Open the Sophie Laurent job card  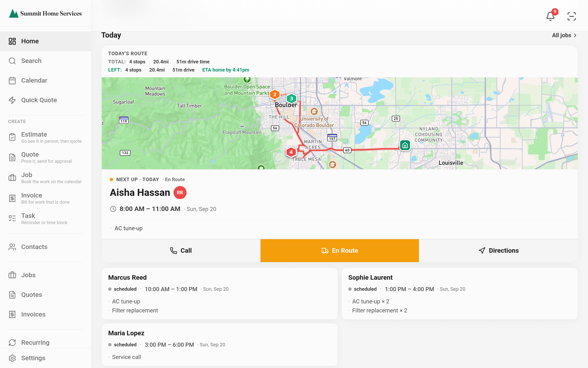click(x=459, y=294)
